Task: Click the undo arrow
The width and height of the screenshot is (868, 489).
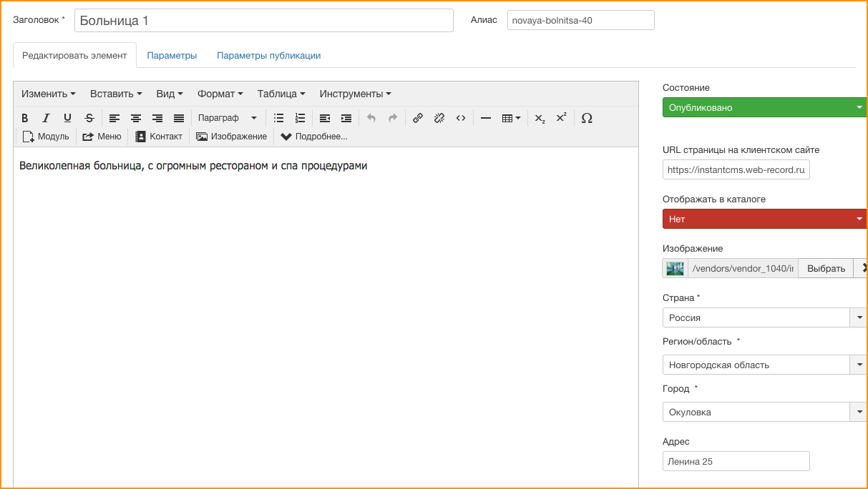Action: click(371, 118)
